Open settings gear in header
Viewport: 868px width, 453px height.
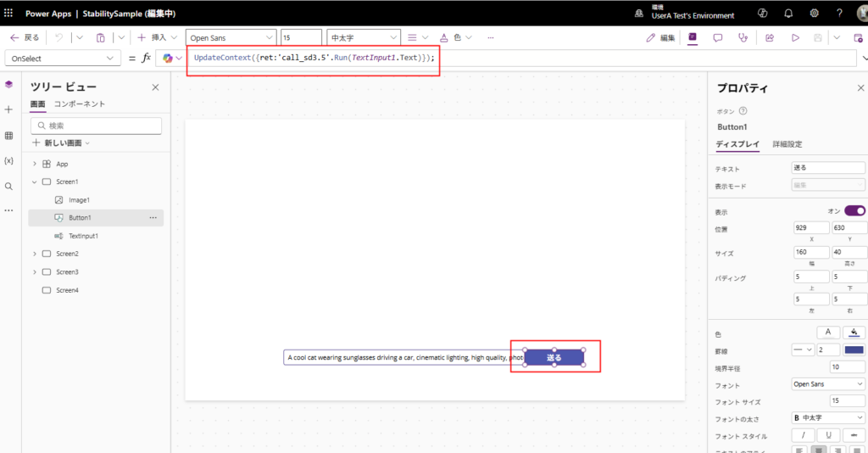pos(814,14)
